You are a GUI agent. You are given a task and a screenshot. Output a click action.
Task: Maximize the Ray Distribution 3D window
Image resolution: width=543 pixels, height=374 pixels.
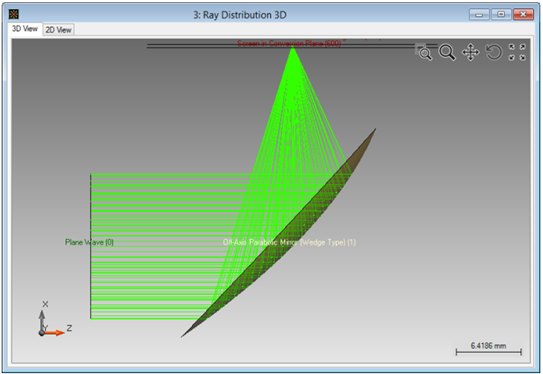point(501,15)
